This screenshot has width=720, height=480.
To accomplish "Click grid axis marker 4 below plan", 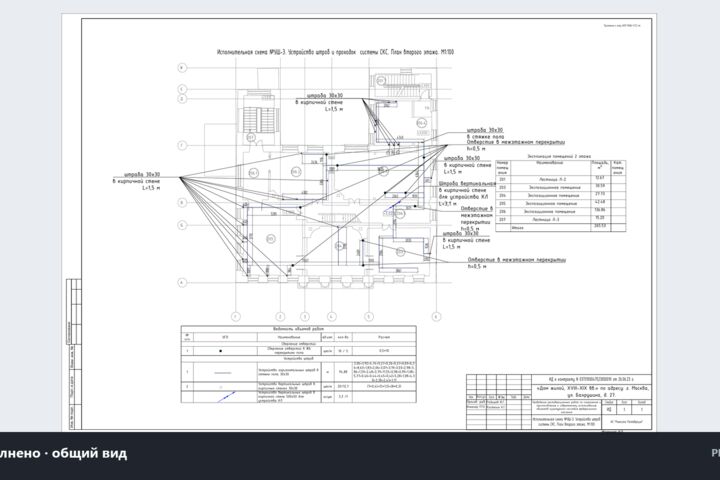I will (x=332, y=316).
